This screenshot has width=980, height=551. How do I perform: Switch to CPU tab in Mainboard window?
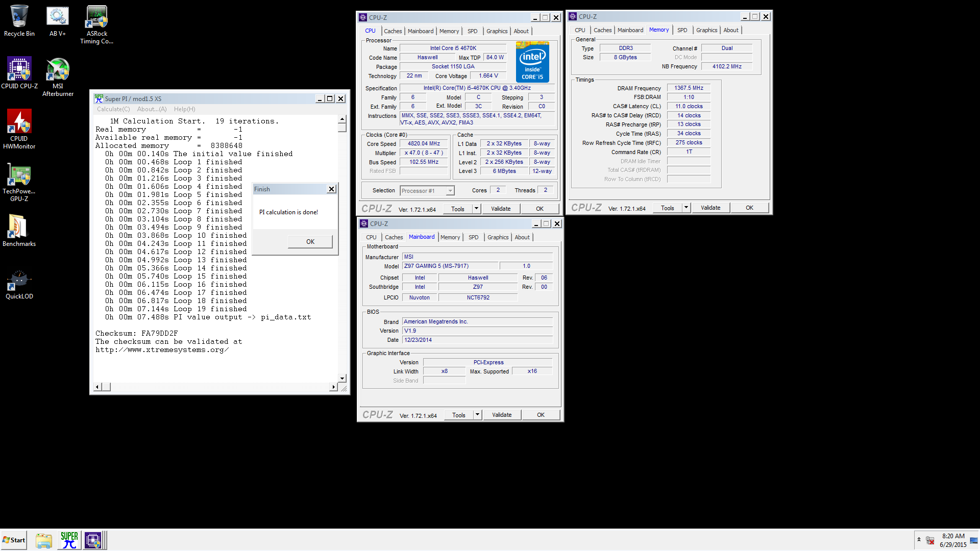pyautogui.click(x=371, y=237)
